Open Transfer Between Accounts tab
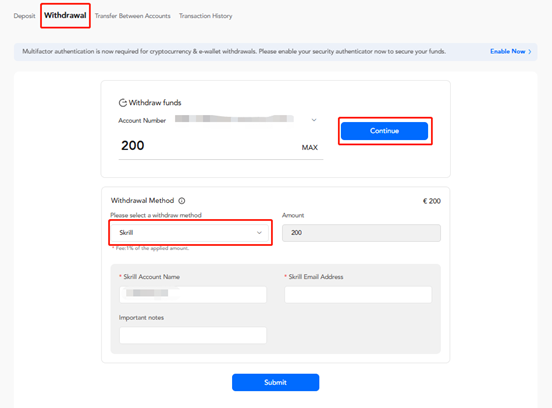552x408 pixels. 132,16
